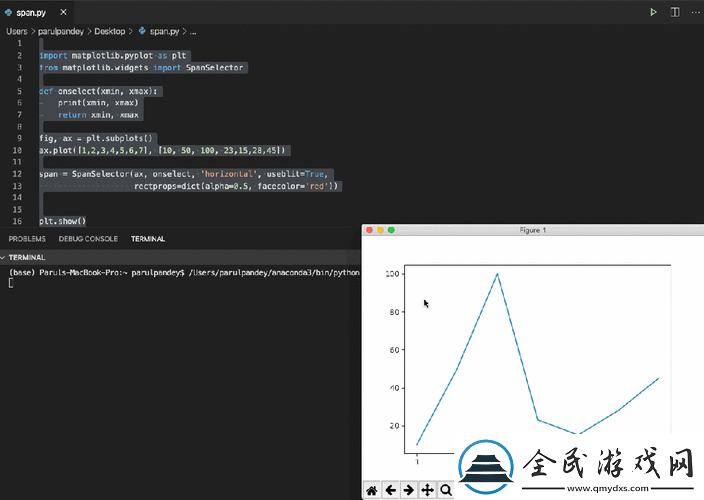Collapse the TERMINAL section chevron
This screenshot has height=500, width=704.
click(3, 258)
